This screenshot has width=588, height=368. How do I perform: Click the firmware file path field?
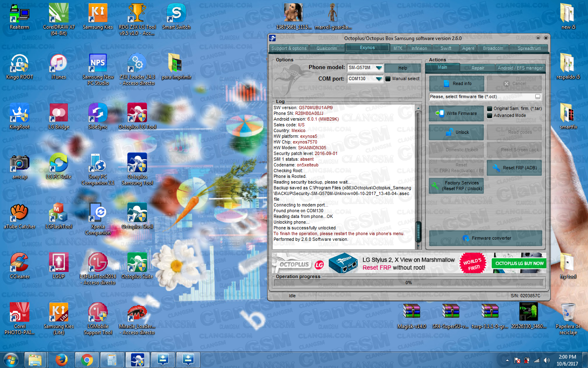[482, 97]
